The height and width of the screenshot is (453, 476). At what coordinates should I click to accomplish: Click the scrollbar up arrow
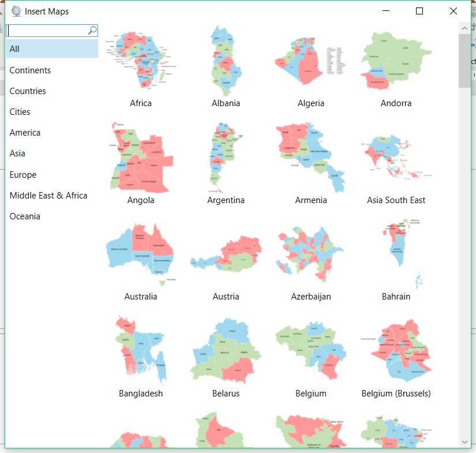click(464, 28)
